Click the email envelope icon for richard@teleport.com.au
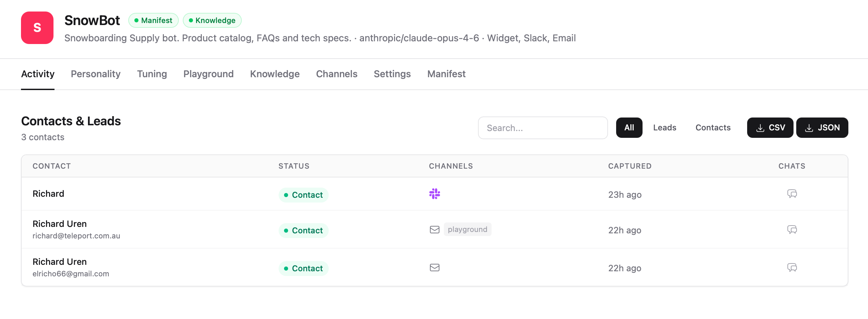The height and width of the screenshot is (319, 868). pyautogui.click(x=435, y=230)
